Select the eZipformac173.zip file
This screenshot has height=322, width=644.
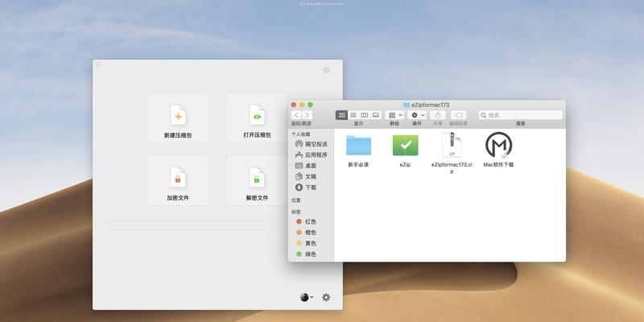[x=452, y=145]
